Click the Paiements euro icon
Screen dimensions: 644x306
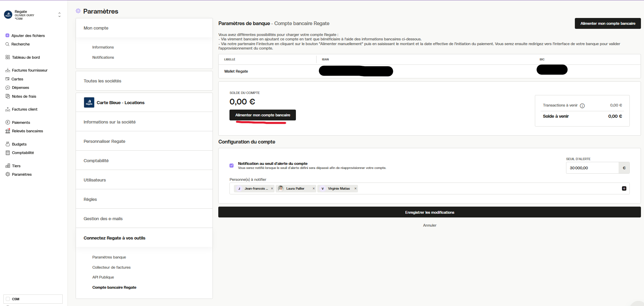click(7, 122)
